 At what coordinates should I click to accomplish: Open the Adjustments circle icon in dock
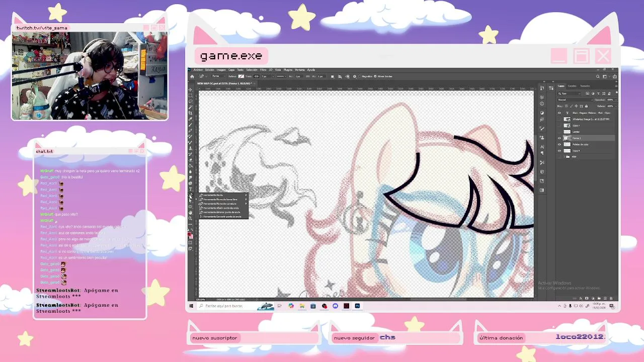pos(542,113)
